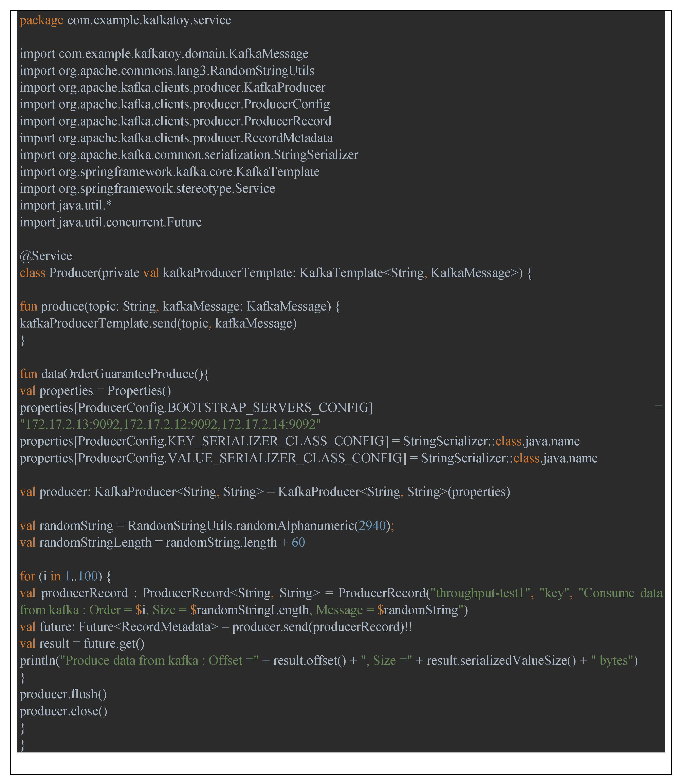Select the KafkaMessage import statement
Viewport: 679px width, 784px height.
(163, 54)
